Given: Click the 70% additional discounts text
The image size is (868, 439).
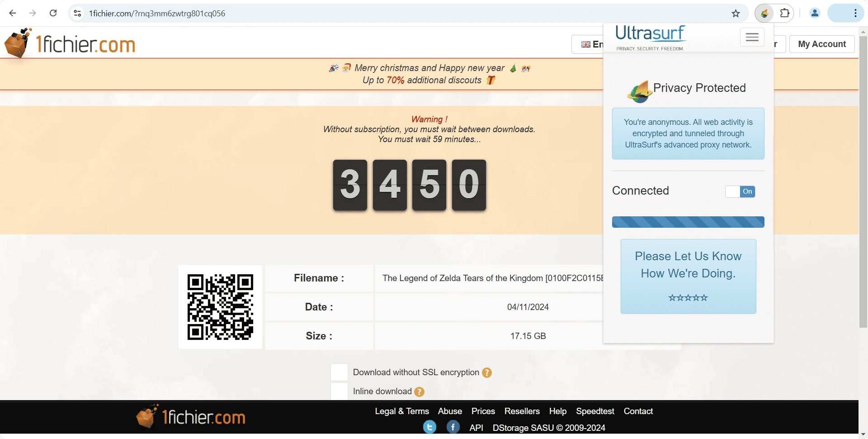Looking at the screenshot, I should pyautogui.click(x=422, y=80).
